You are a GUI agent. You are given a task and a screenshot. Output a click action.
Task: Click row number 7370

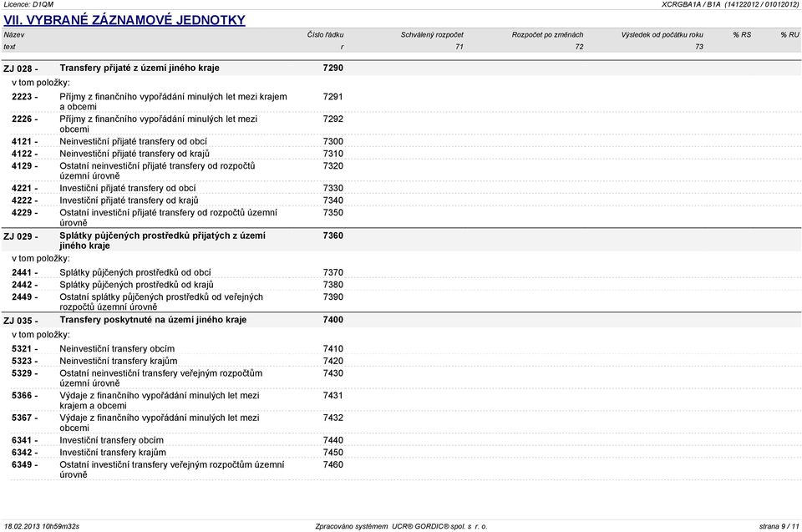click(333, 272)
